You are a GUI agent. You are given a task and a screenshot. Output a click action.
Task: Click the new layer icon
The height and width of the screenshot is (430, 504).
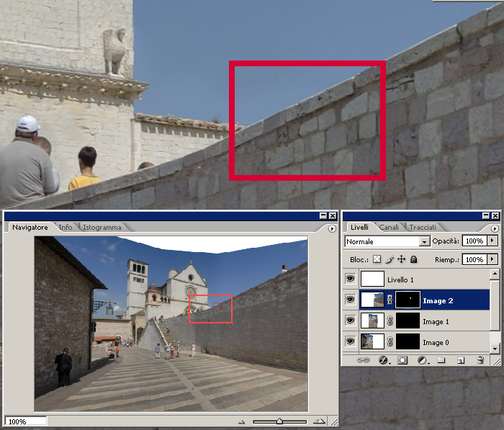tap(461, 359)
